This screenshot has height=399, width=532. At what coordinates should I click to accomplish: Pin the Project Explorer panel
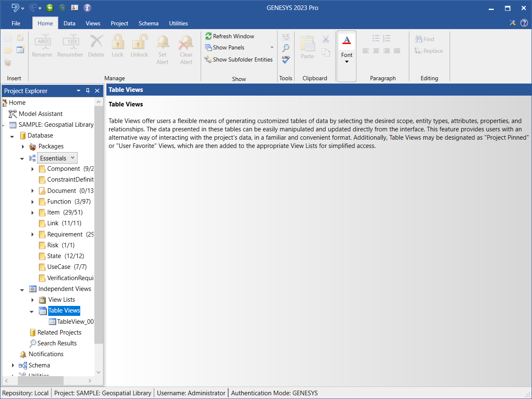click(88, 91)
